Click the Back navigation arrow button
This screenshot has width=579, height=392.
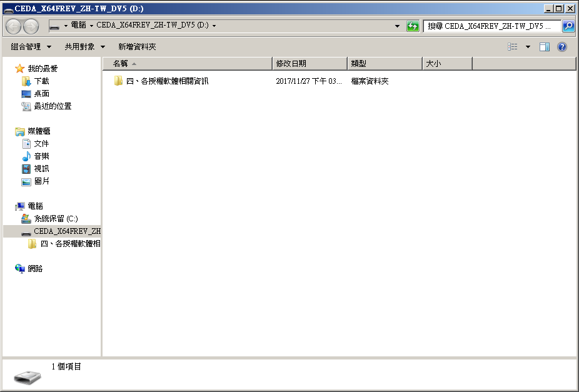(13, 26)
